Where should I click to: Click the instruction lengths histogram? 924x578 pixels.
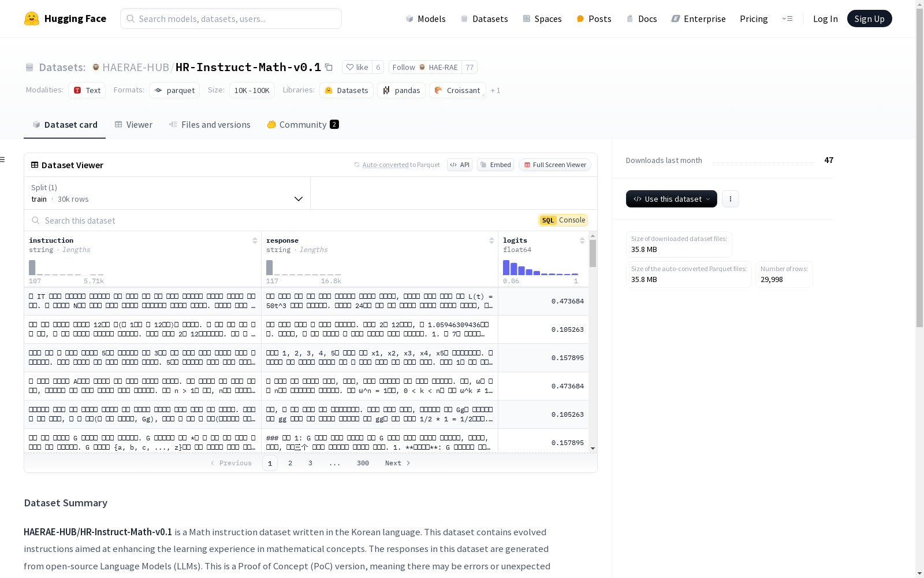pos(66,268)
